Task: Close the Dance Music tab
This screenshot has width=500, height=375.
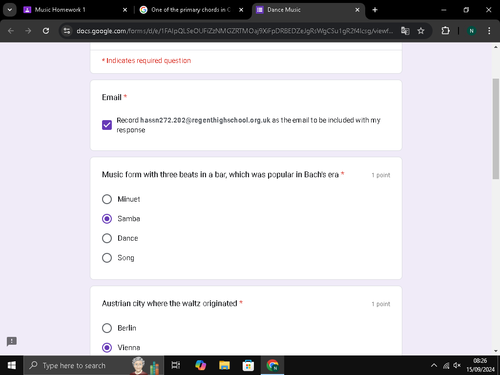Action: (357, 10)
